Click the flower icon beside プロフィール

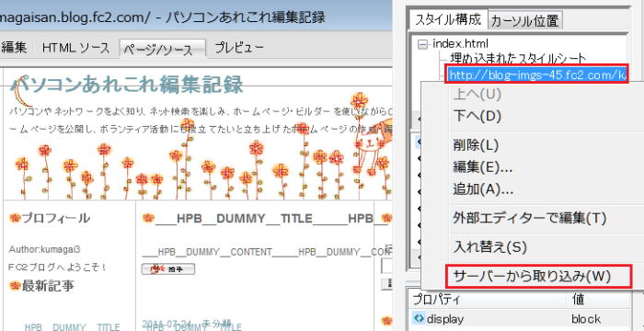15,218
